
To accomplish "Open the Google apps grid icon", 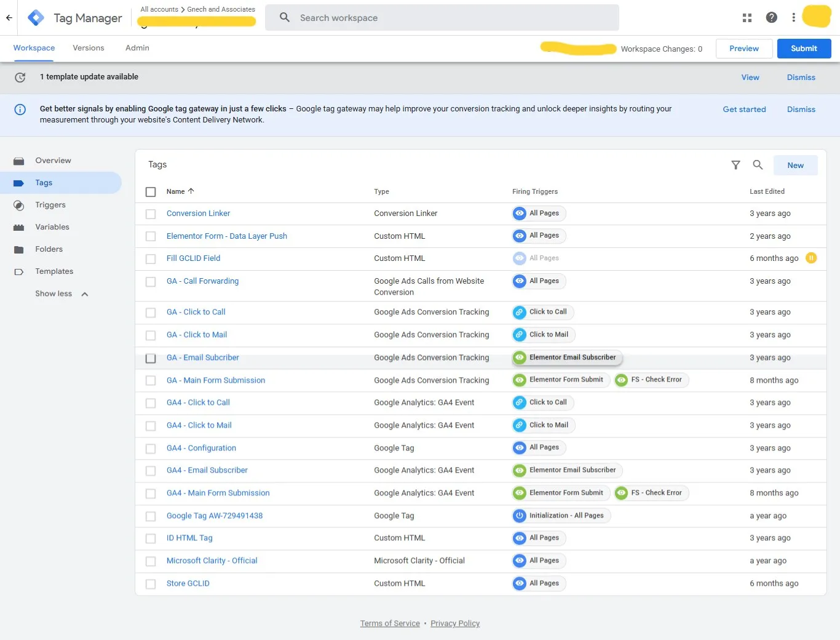I will 747,18.
